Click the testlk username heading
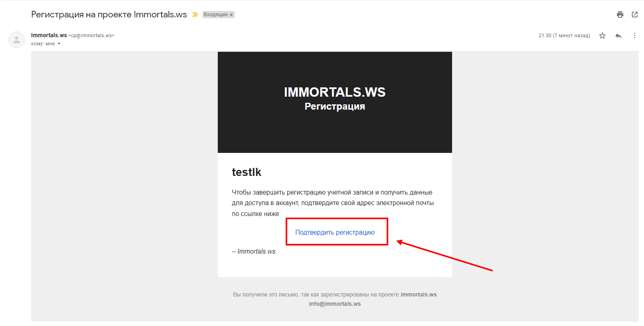Image resolution: width=644 pixels, height=326 pixels. pyautogui.click(x=246, y=172)
